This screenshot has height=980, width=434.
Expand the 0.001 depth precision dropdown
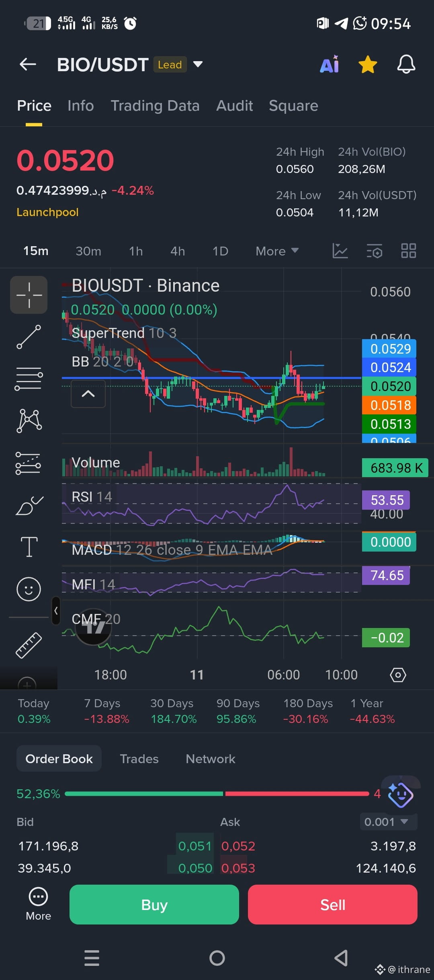388,822
